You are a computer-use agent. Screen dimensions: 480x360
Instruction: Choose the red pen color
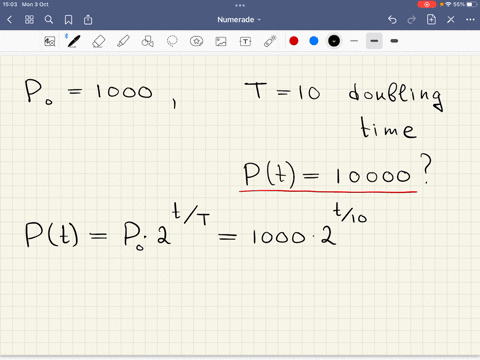(x=294, y=41)
